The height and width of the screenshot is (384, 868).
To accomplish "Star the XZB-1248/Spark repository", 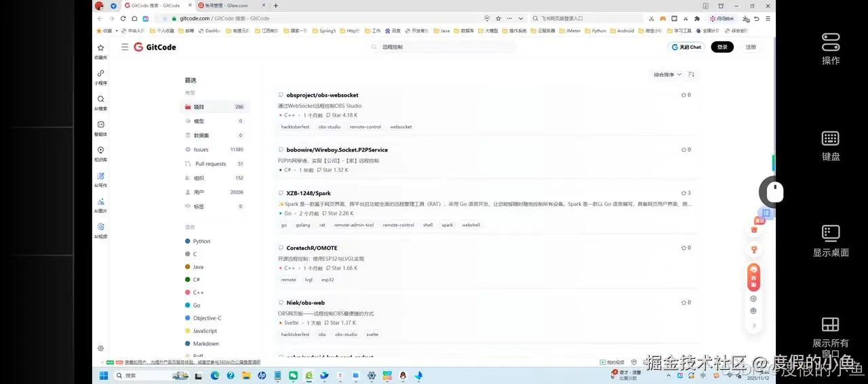I will [x=686, y=193].
